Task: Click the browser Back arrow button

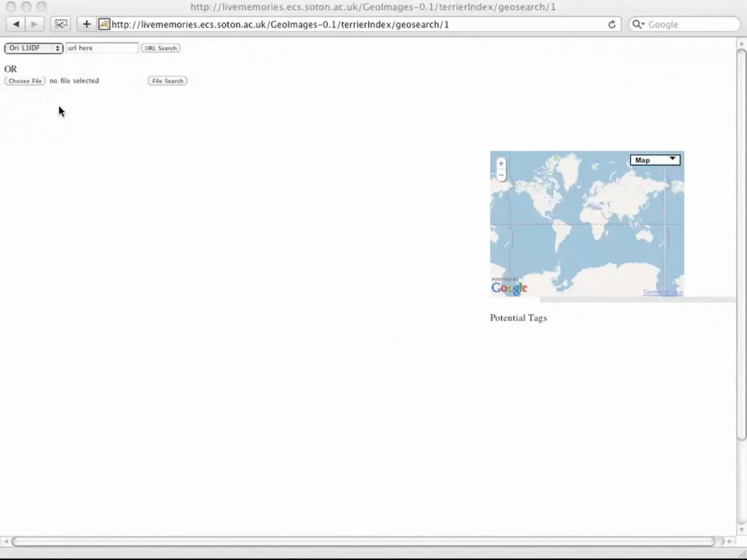Action: 16,24
